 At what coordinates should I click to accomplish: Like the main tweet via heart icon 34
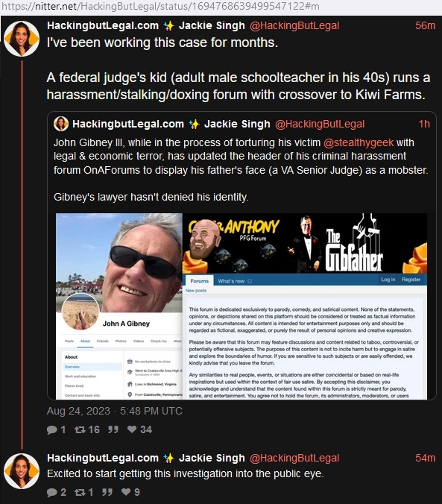[132, 429]
